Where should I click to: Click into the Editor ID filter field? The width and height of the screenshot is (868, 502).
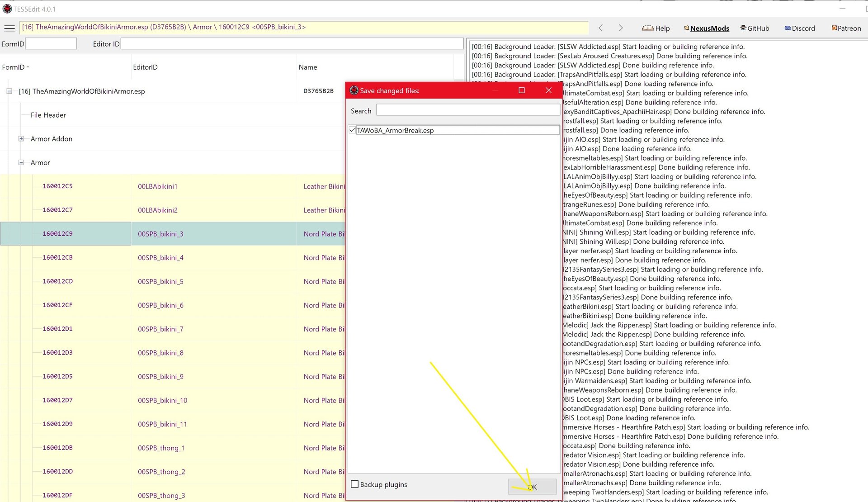click(x=292, y=44)
